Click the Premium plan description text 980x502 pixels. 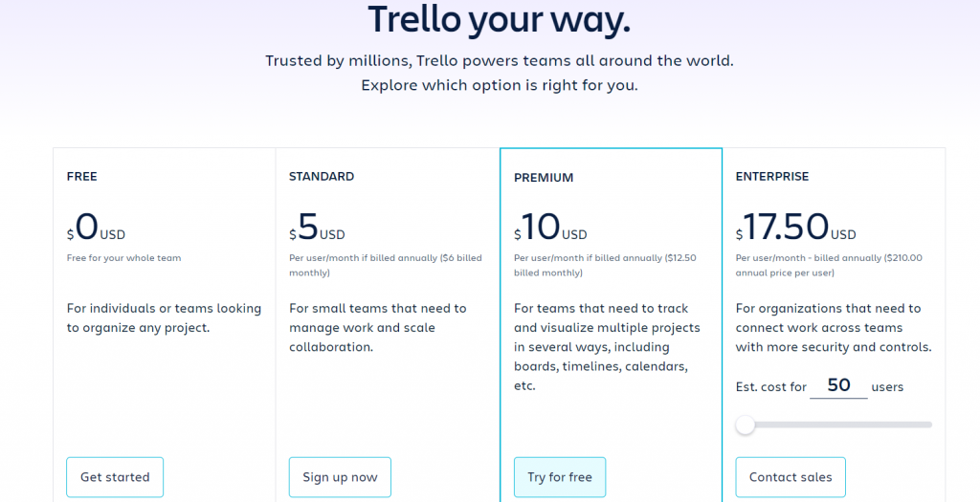click(607, 347)
